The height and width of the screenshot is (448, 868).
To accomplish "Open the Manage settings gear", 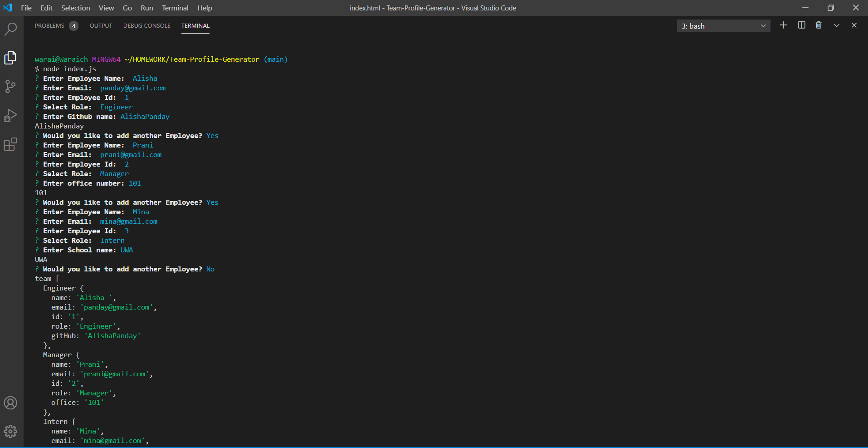I will coord(10,431).
